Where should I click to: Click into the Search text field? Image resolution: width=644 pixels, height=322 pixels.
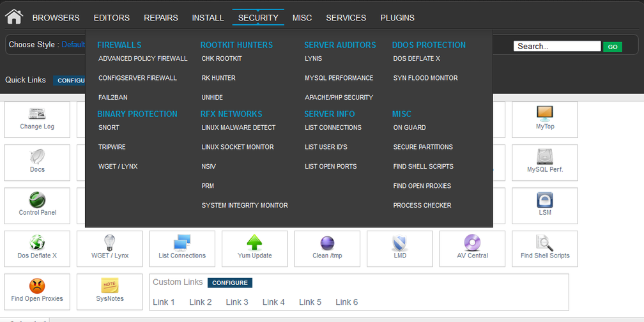pyautogui.click(x=557, y=47)
